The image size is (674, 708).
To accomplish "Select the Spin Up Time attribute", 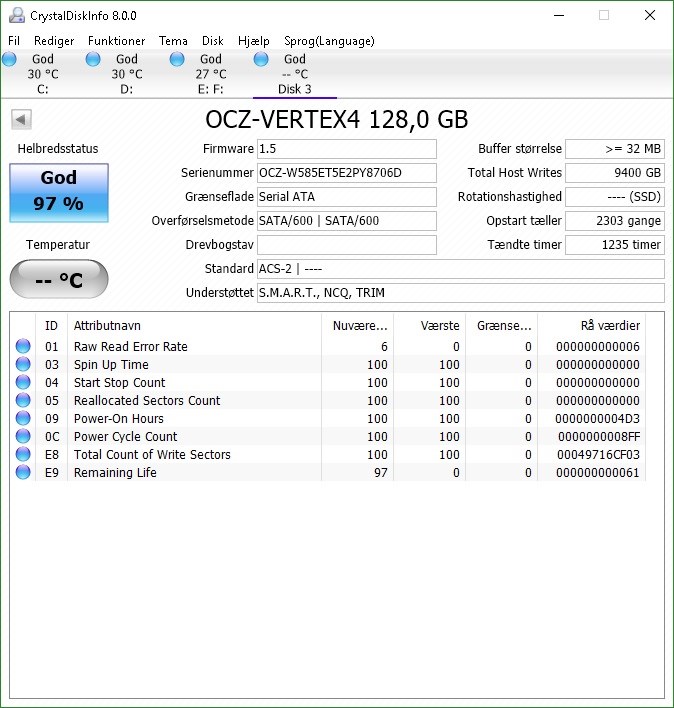I will click(x=111, y=365).
